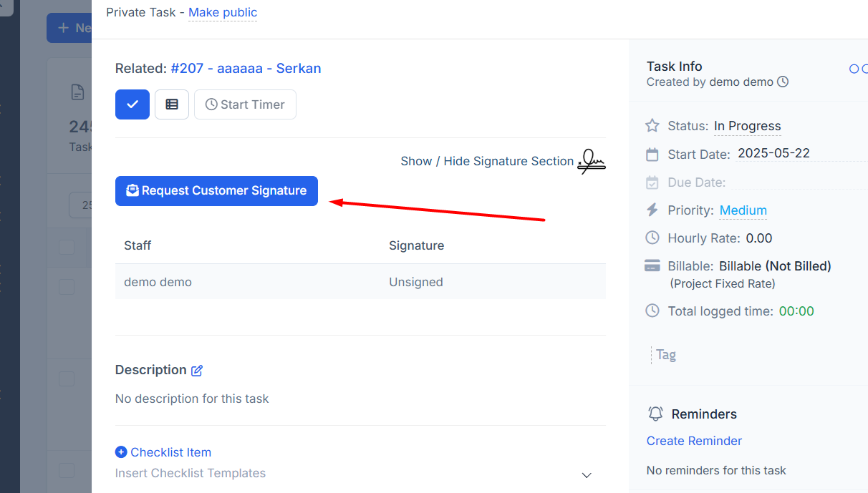This screenshot has width=868, height=493.
Task: Mark task complete with checkmark button
Action: point(132,104)
